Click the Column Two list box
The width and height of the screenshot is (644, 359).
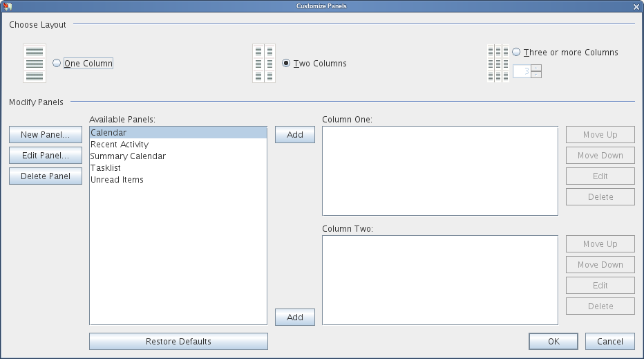pos(440,280)
